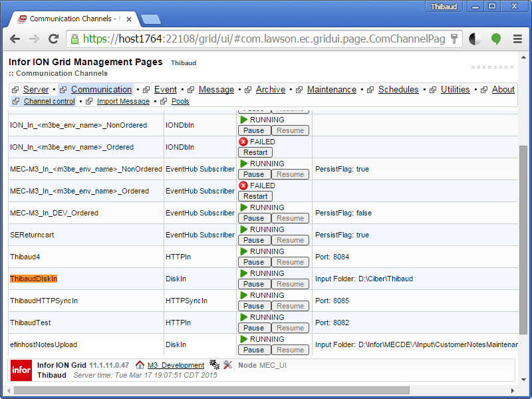Click the browser reload button

tap(53, 39)
